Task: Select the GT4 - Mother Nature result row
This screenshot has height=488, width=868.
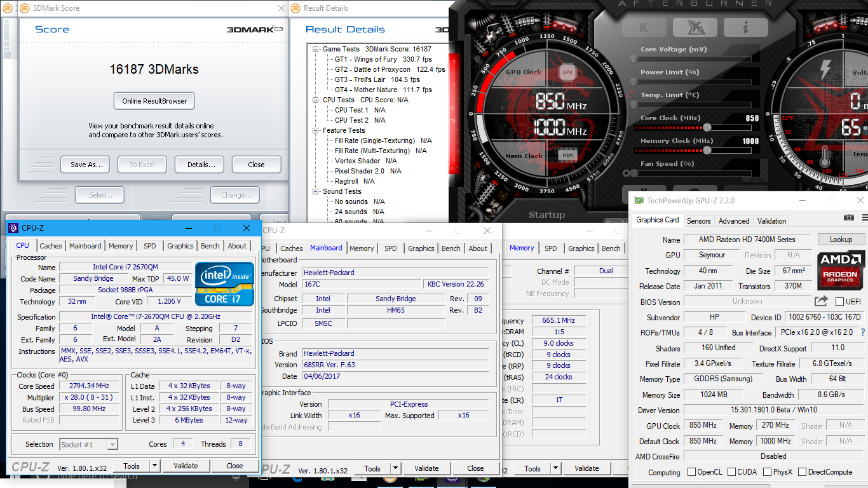Action: click(x=383, y=90)
